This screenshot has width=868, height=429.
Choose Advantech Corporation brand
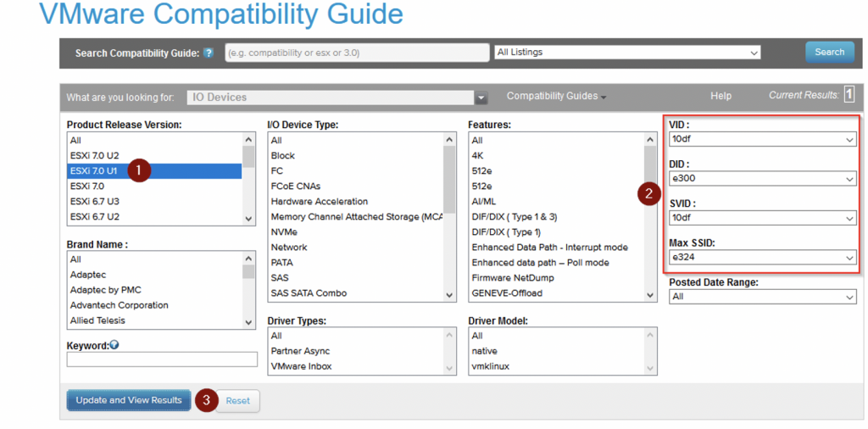click(x=154, y=305)
